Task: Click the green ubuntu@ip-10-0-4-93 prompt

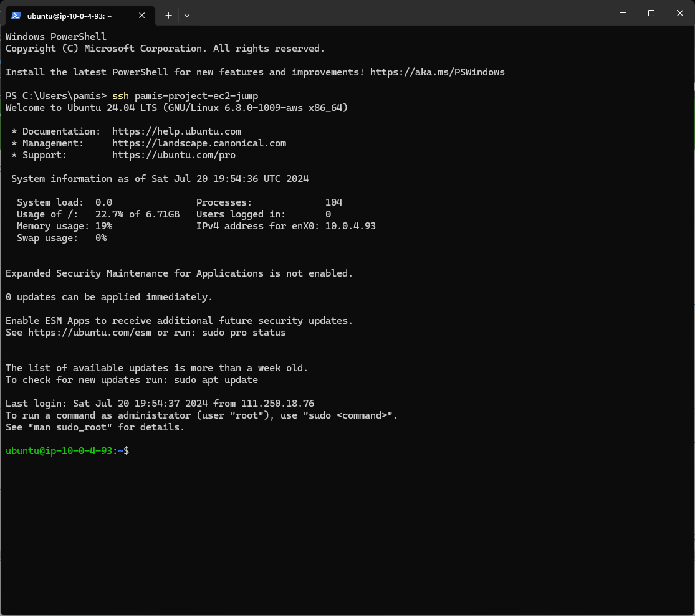Action: tap(59, 451)
